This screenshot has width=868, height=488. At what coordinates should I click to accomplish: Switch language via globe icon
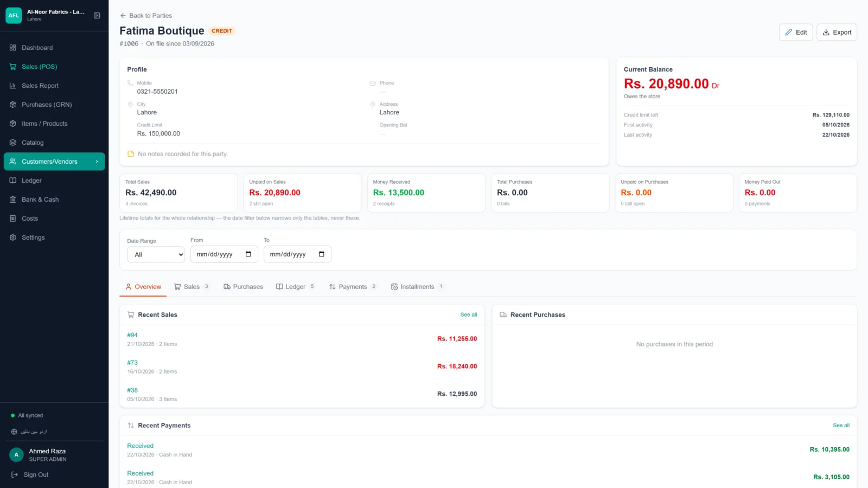click(14, 432)
